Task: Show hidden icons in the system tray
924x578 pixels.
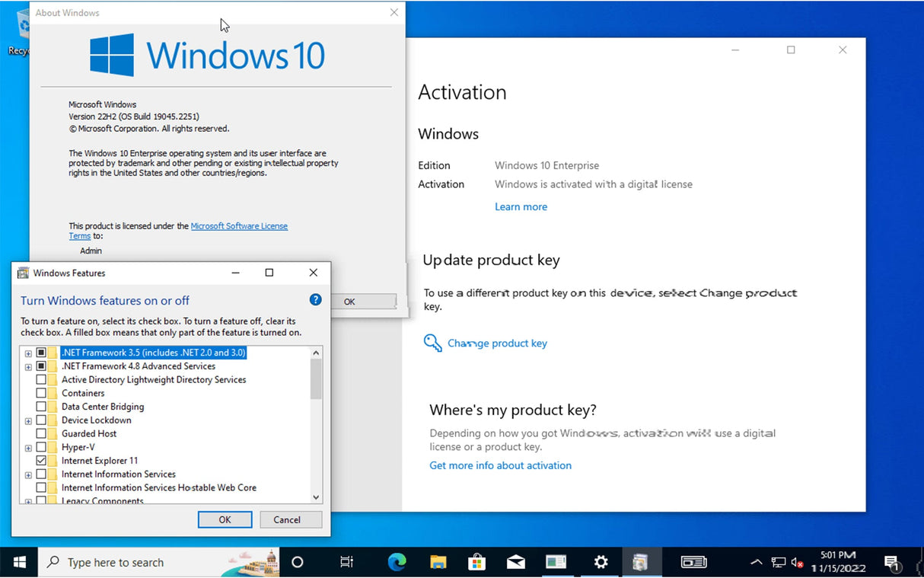Action: pyautogui.click(x=756, y=562)
